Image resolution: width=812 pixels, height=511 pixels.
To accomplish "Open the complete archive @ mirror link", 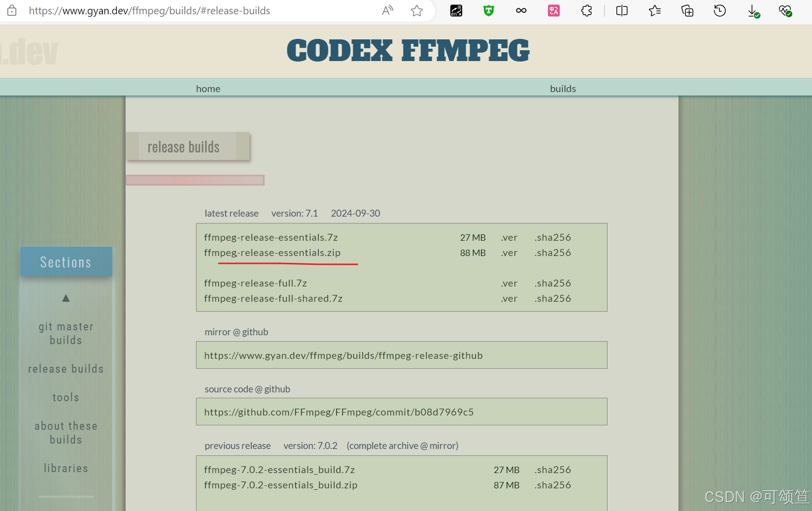I will pyautogui.click(x=403, y=446).
